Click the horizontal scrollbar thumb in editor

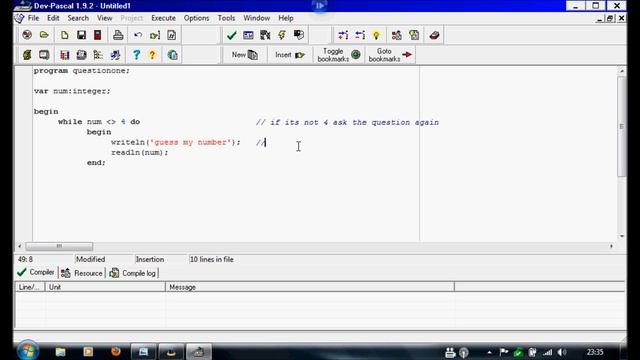[x=59, y=246]
